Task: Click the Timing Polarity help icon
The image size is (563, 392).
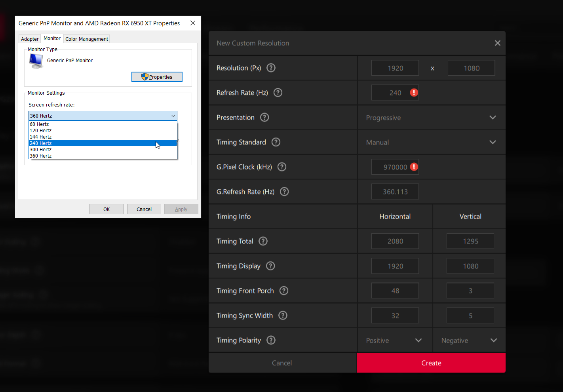Action: 271,340
